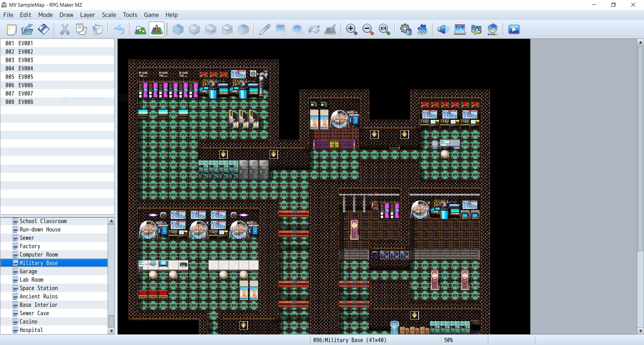Open a project with the folder icon

(x=28, y=29)
